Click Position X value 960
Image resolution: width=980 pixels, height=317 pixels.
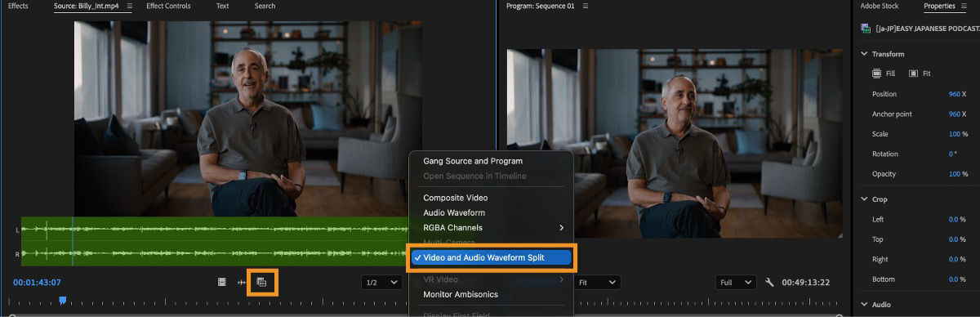tap(954, 94)
